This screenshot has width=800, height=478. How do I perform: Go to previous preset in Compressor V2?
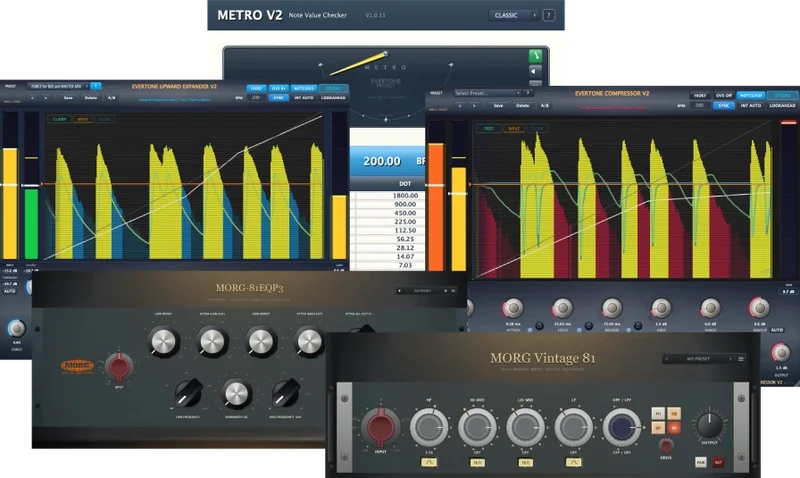[460, 106]
